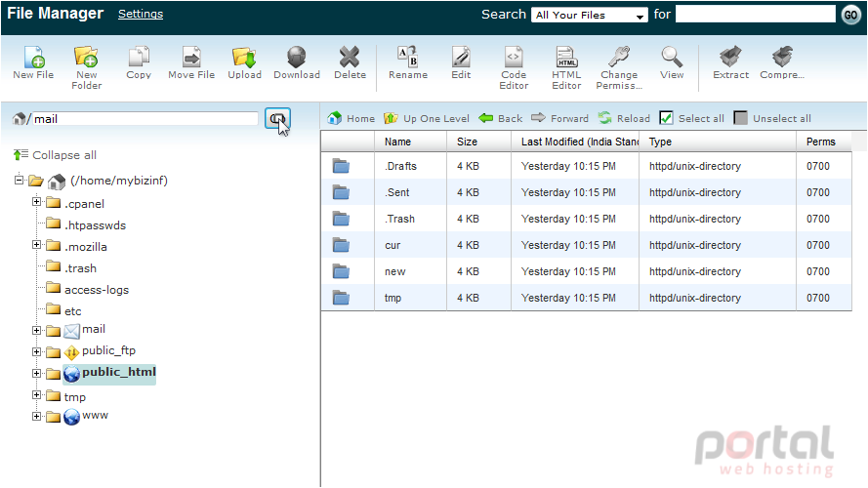Image resolution: width=868 pixels, height=488 pixels.
Task: Reload the file listing
Action: pos(624,118)
